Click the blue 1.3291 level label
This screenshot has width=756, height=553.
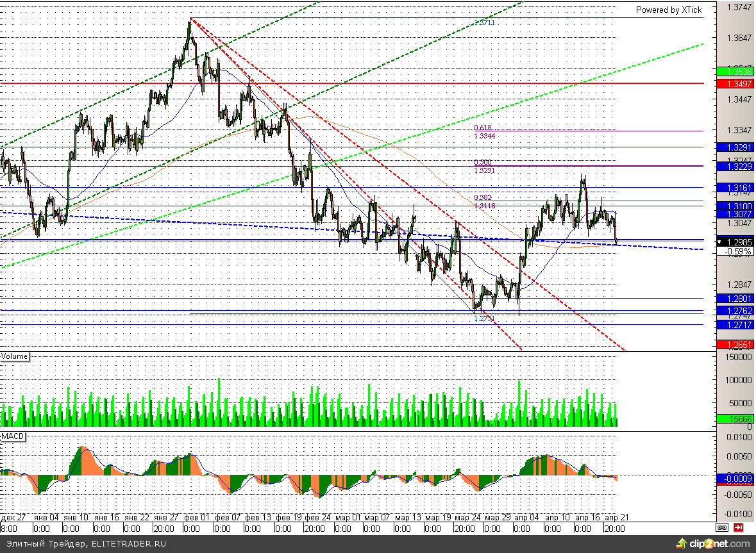(x=735, y=147)
